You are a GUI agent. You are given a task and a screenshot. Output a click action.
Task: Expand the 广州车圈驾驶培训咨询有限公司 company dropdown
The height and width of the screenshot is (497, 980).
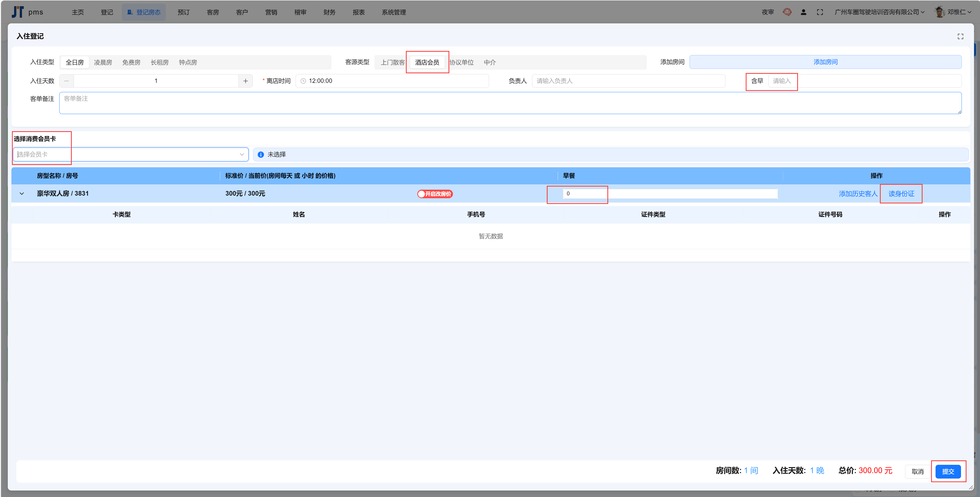click(879, 12)
